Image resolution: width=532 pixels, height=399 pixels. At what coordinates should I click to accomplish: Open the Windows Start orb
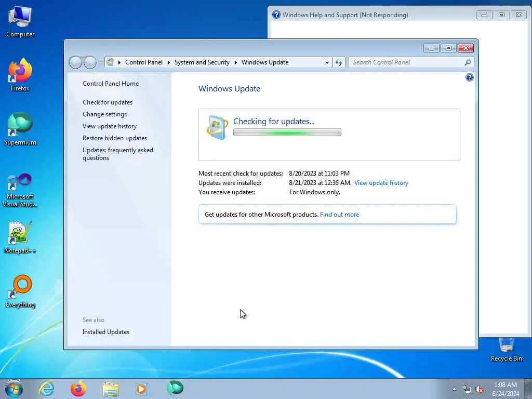14,389
